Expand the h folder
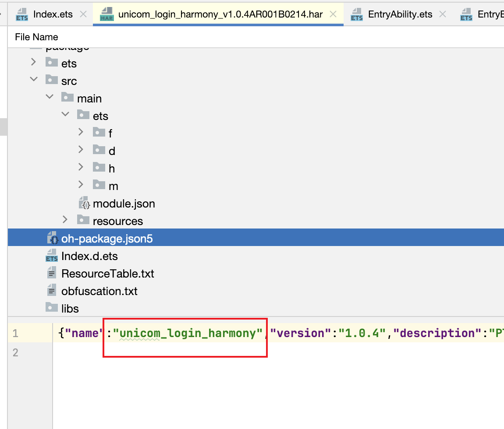 pyautogui.click(x=81, y=167)
